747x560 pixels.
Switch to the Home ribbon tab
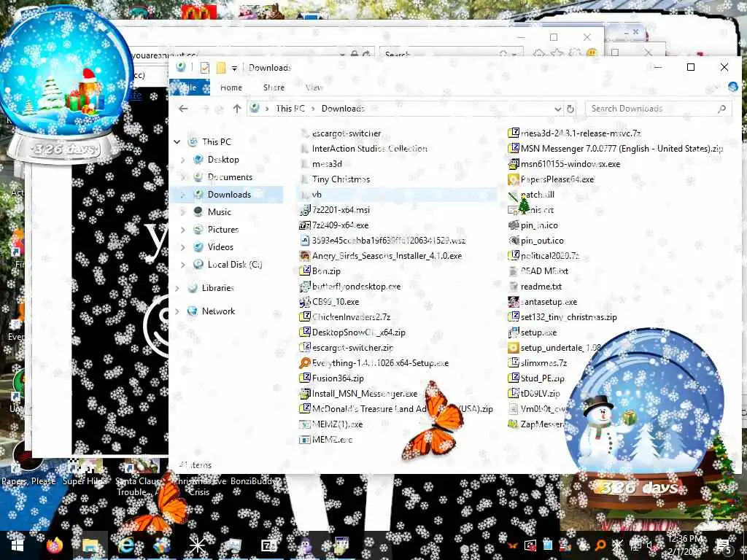tap(231, 87)
